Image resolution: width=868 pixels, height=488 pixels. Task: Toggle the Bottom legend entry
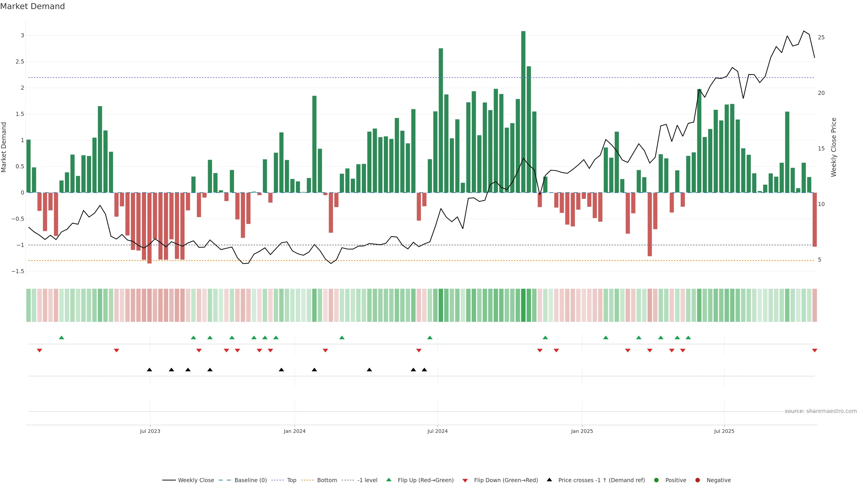click(327, 480)
